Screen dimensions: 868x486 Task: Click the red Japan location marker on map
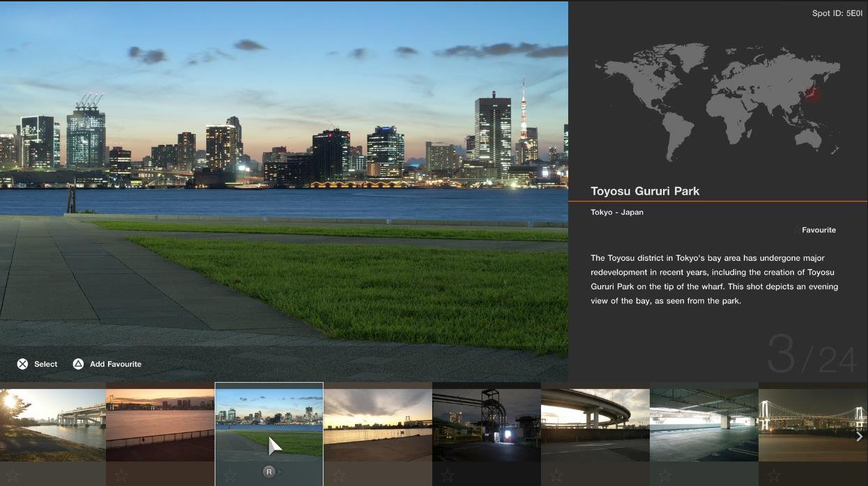[812, 93]
